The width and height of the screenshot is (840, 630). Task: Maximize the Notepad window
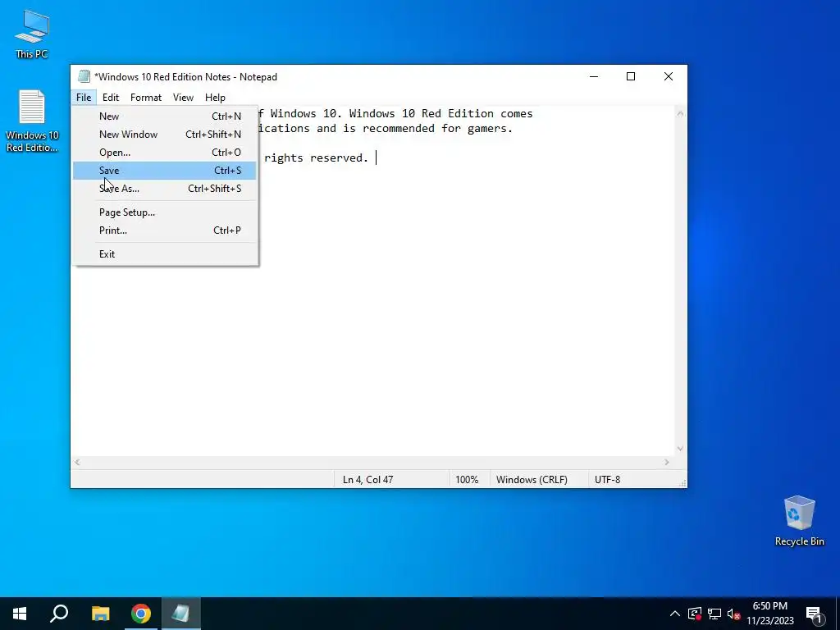coord(631,76)
